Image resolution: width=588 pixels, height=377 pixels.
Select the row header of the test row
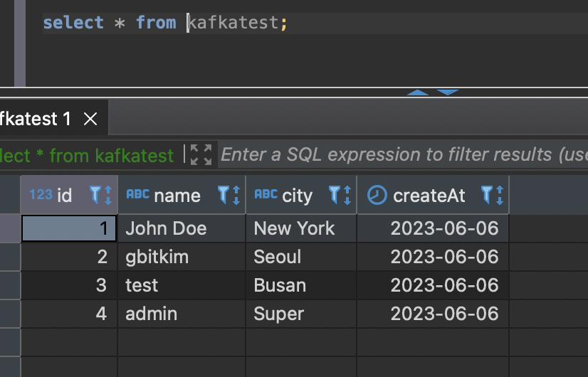coord(10,285)
